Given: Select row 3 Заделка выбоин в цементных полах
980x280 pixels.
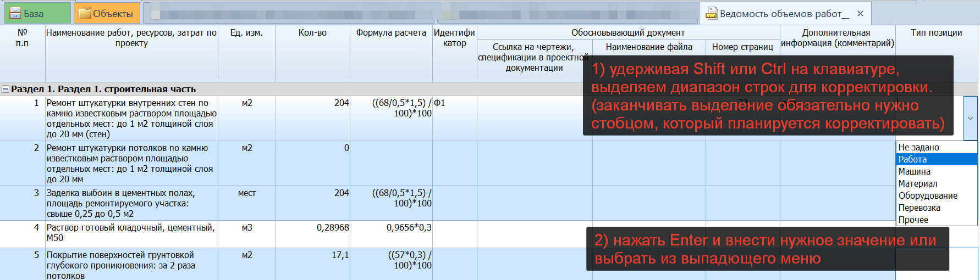Looking at the screenshot, I should (131, 203).
